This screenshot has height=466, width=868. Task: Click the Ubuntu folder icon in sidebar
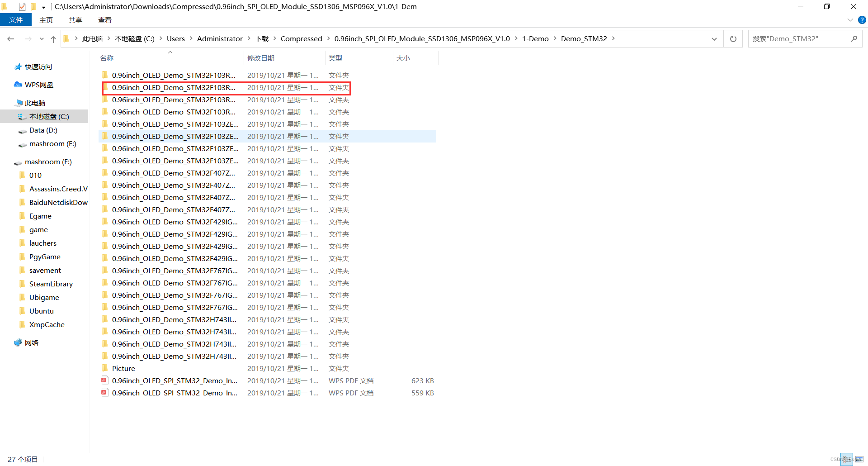pos(22,311)
